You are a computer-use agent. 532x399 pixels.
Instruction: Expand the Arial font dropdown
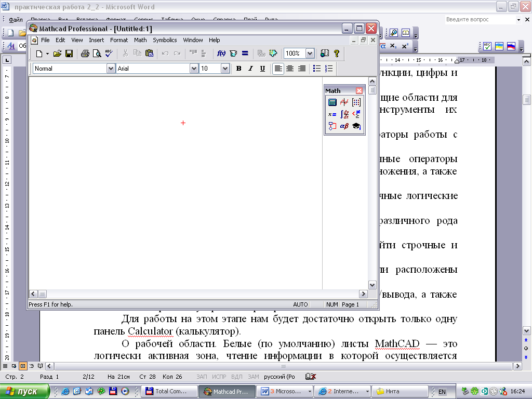(x=193, y=69)
